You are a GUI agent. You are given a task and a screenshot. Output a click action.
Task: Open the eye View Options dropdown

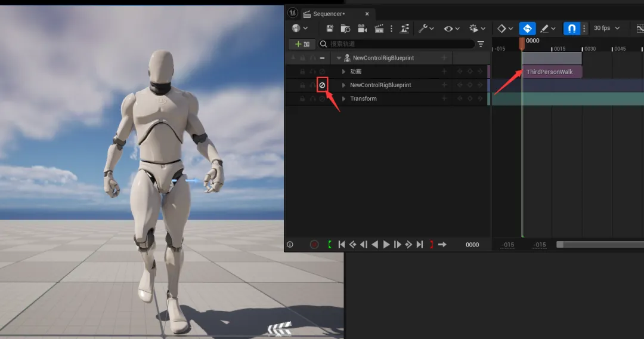[451, 28]
